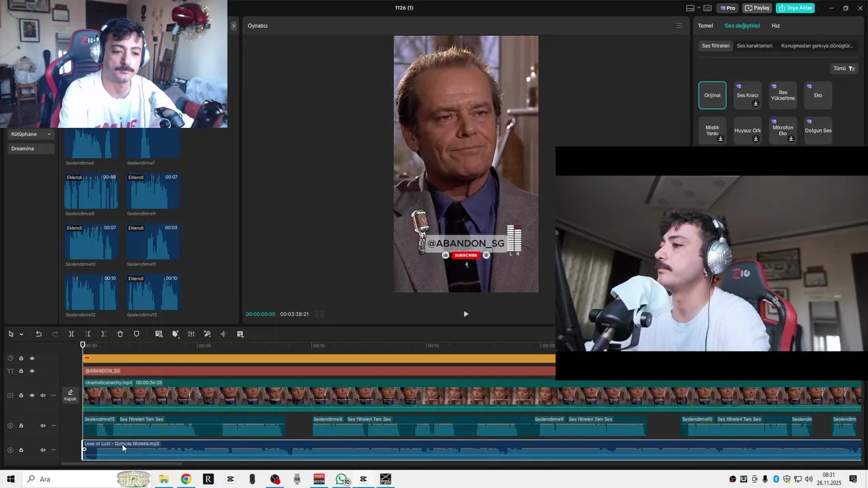Click the magic wand enhance tool

208,334
